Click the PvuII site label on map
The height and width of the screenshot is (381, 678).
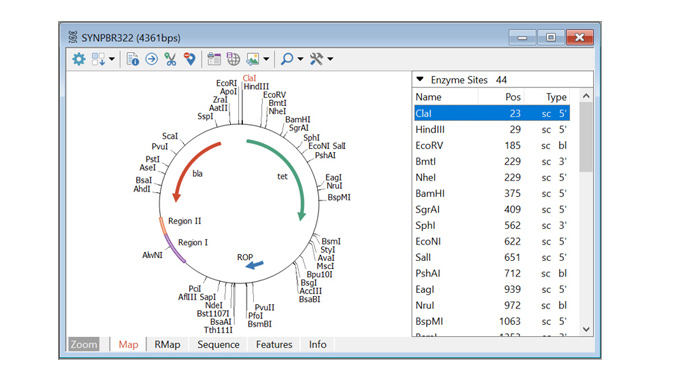click(x=264, y=307)
